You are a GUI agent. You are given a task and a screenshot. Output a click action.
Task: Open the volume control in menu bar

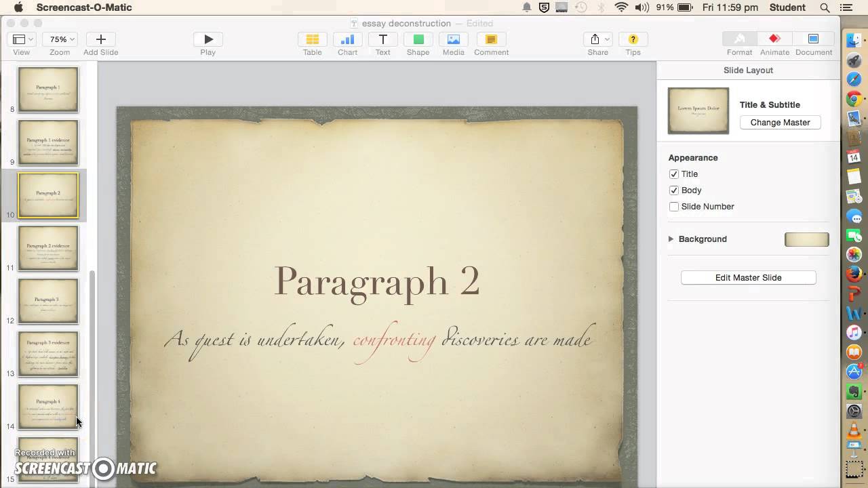point(642,7)
